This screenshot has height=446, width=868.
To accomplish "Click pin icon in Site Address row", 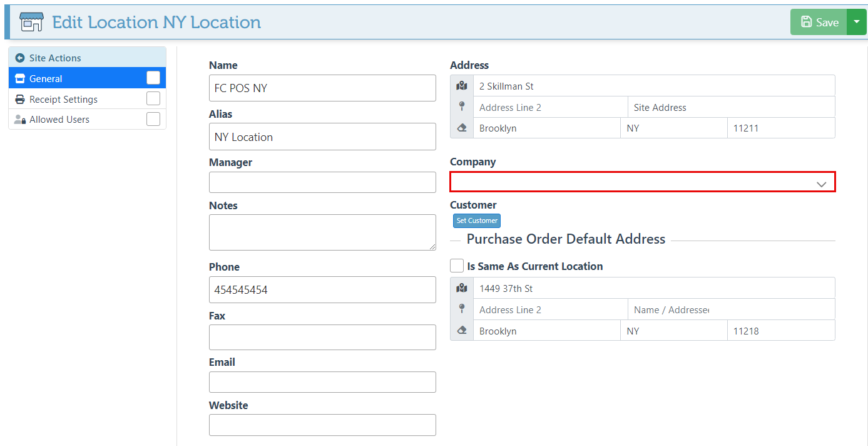I will tap(462, 106).
